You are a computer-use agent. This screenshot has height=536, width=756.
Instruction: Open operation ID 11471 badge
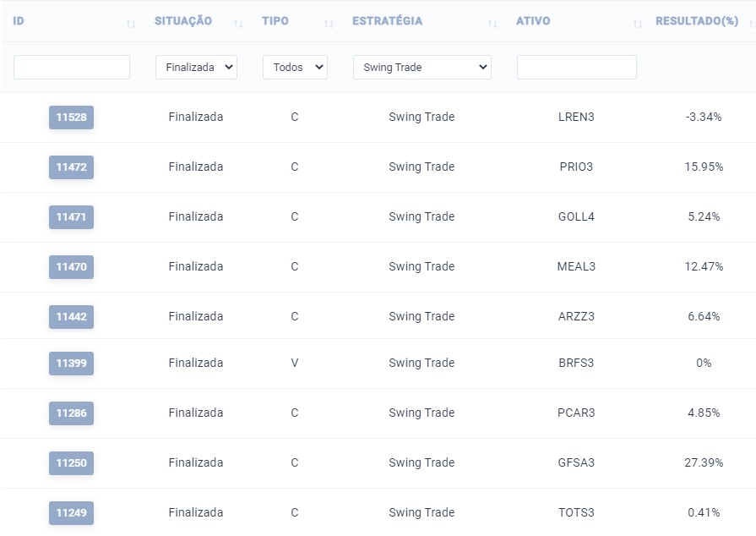[71, 217]
